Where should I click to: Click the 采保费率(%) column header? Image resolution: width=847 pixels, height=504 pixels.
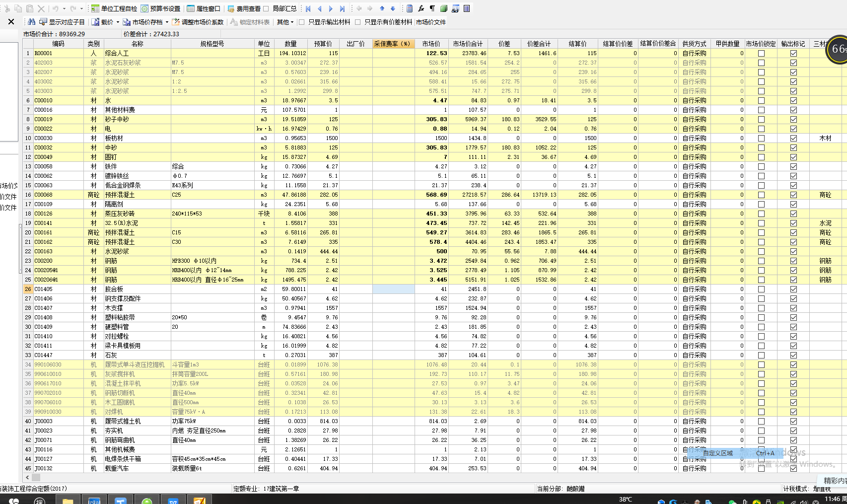pyautogui.click(x=393, y=44)
